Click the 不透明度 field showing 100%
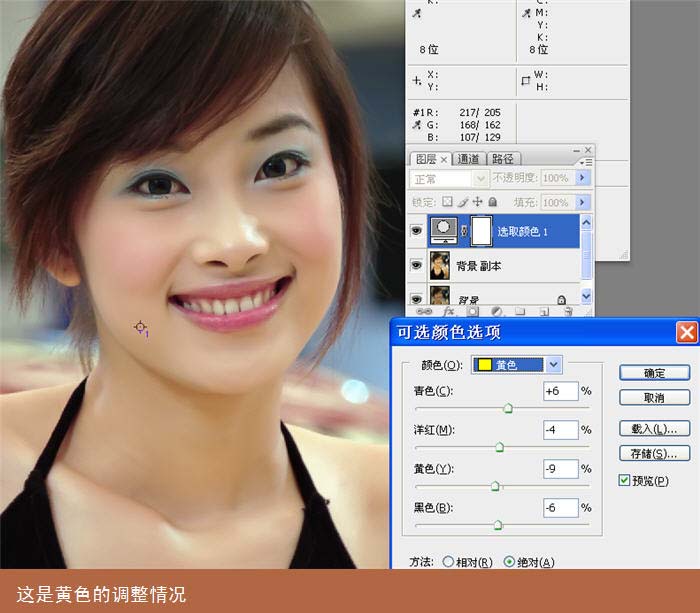Image resolution: width=700 pixels, height=613 pixels. [558, 178]
